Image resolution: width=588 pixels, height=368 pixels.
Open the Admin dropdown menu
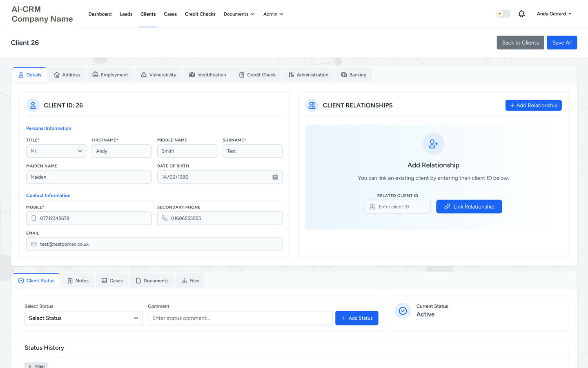tap(273, 14)
